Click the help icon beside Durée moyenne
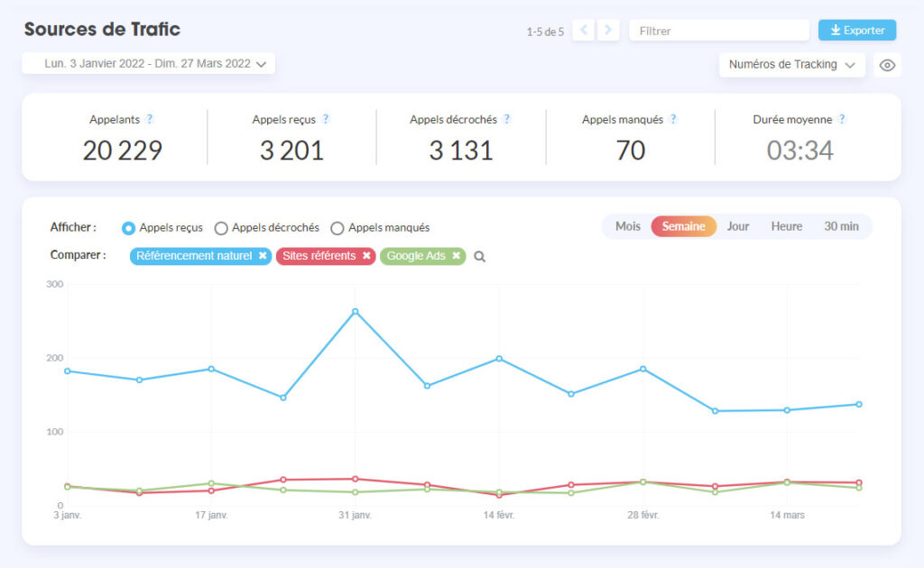Viewport: 924px width, 568px height. click(841, 118)
